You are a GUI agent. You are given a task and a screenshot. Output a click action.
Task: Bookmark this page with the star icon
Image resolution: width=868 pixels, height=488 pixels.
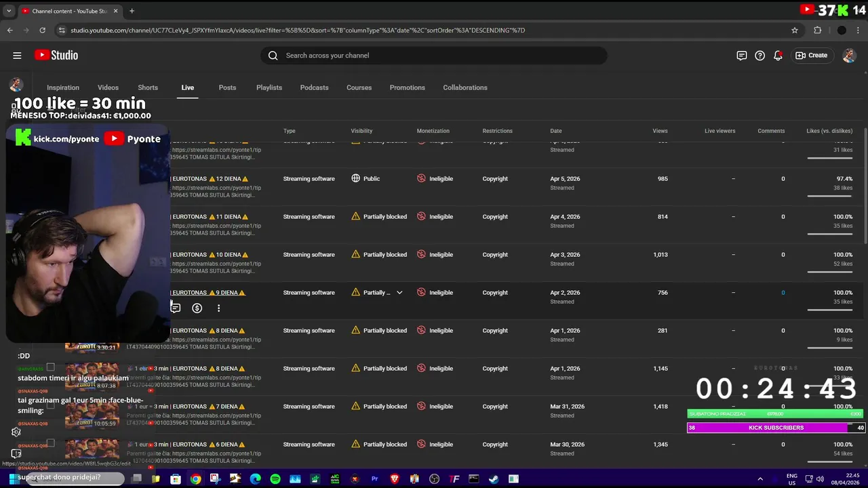point(795,30)
